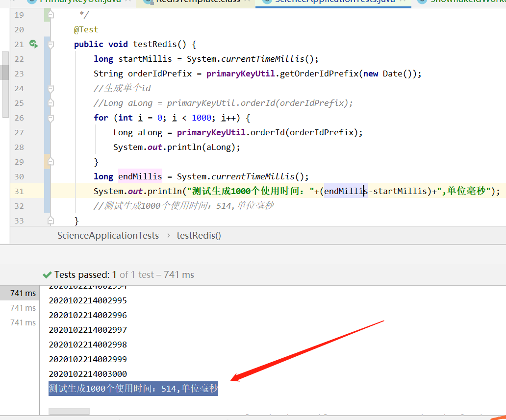This screenshot has height=420, width=506.
Task: Click the //生成单个id comment
Action: pos(122,88)
